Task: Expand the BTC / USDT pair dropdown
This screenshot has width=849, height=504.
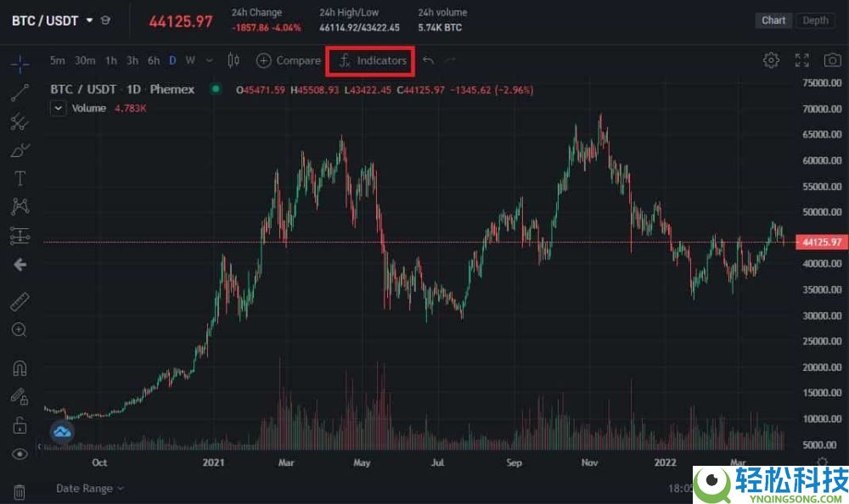Action: (x=89, y=20)
